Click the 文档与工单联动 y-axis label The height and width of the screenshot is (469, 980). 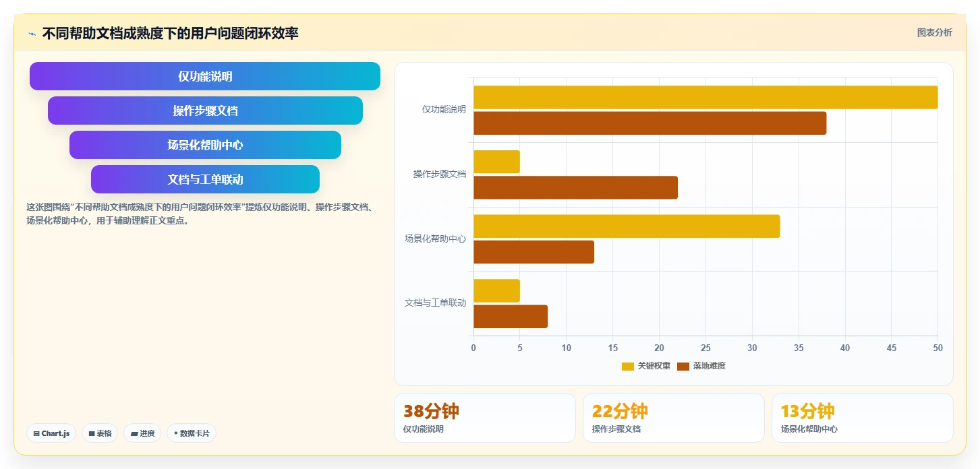coord(435,303)
